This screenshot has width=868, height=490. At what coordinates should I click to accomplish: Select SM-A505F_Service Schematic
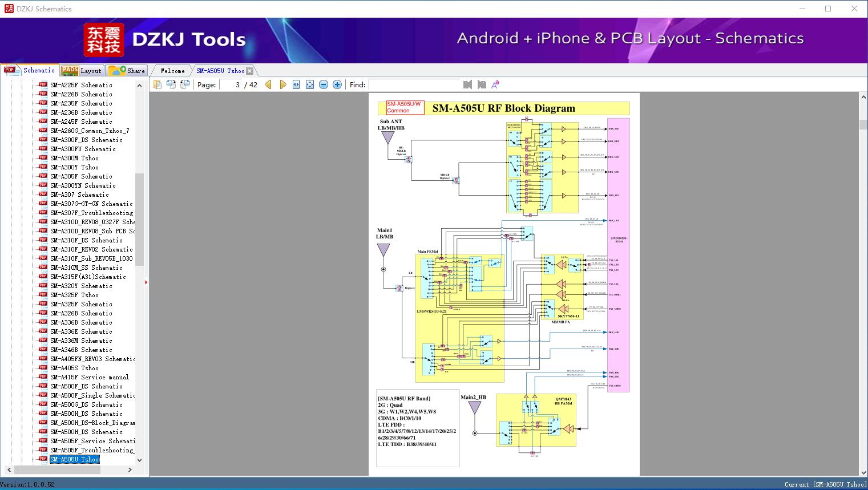click(92, 441)
